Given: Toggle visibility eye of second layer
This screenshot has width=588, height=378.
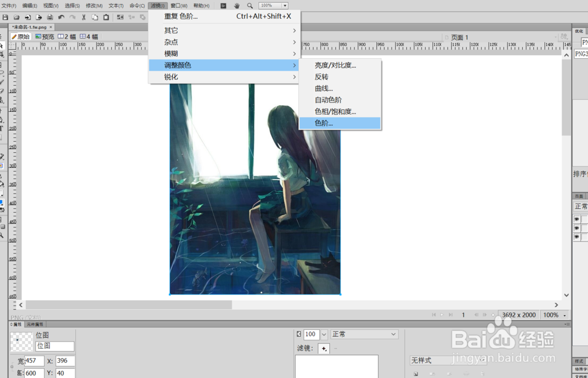Looking at the screenshot, I should (577, 228).
